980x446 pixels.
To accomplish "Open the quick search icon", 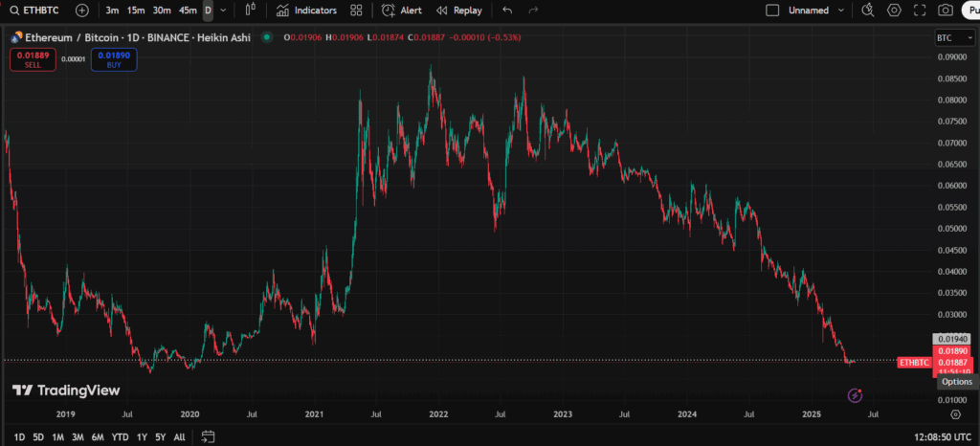I will coord(867,11).
